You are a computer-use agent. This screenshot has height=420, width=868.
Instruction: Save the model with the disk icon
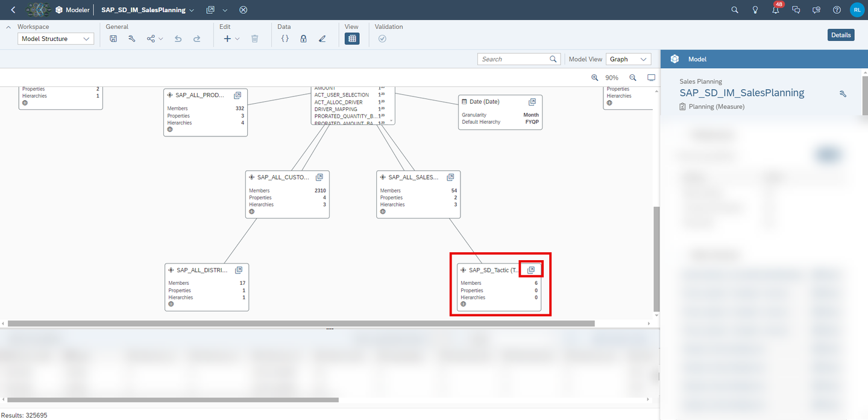(113, 39)
